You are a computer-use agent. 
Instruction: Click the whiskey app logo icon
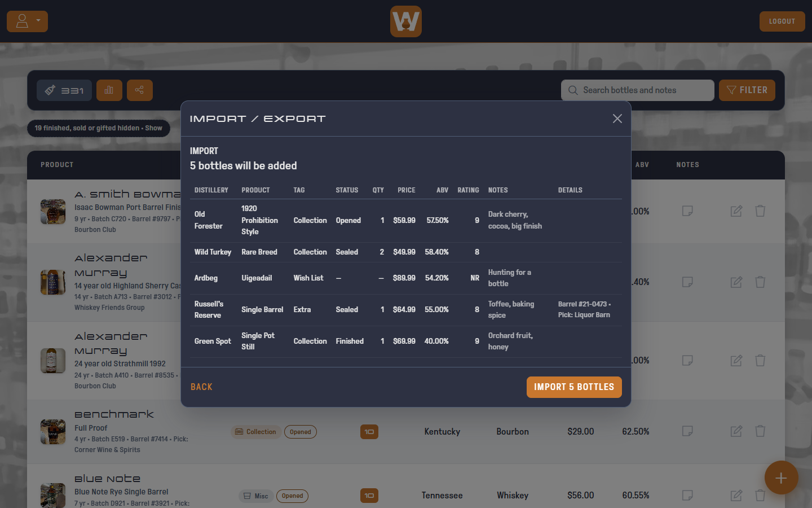pyautogui.click(x=406, y=21)
